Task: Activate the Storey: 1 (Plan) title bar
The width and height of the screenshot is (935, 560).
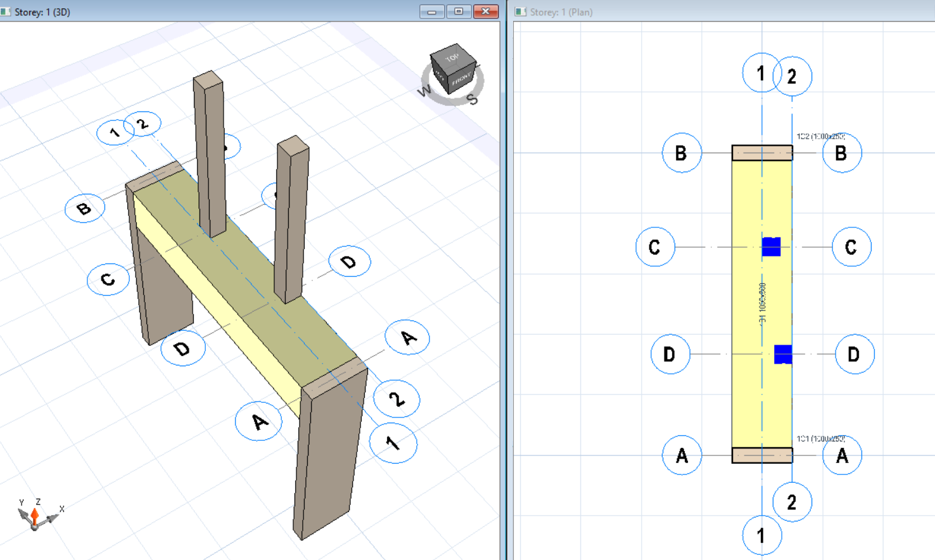Action: 697,12
